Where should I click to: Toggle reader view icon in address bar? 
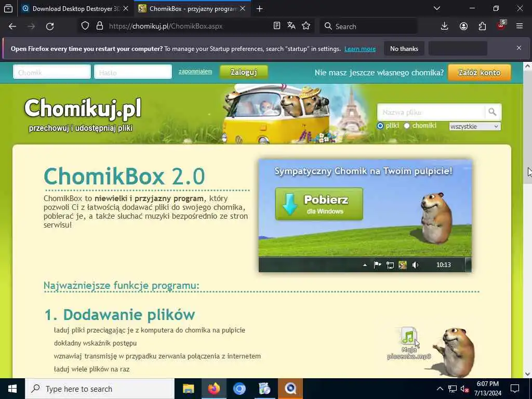277,26
